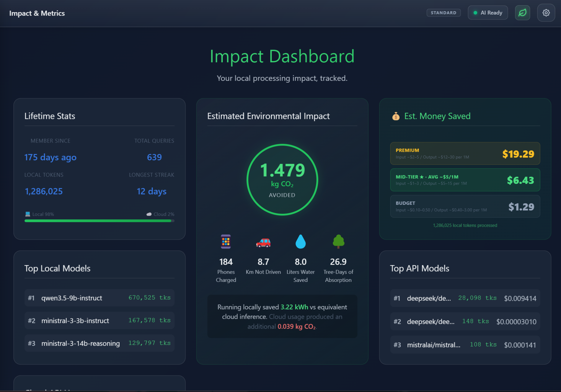Viewport: 561px width, 392px height.
Task: Click the longest streak '12 days' value
Action: pyautogui.click(x=151, y=191)
